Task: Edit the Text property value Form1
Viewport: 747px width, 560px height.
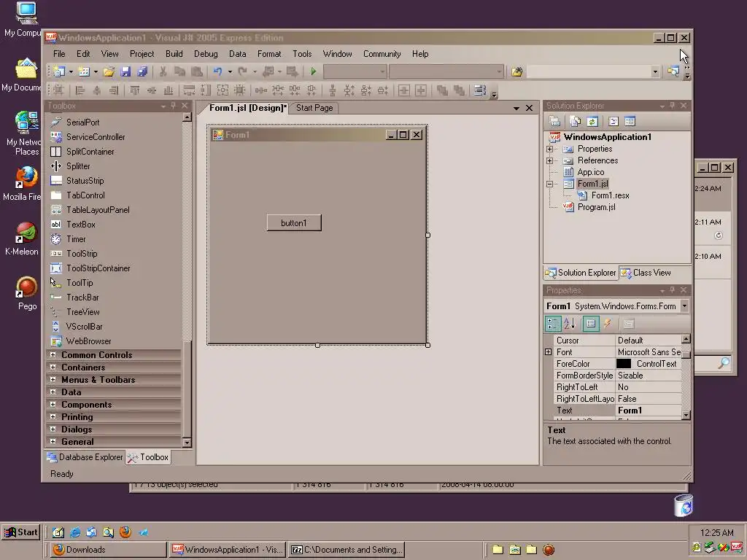Action: (648, 411)
